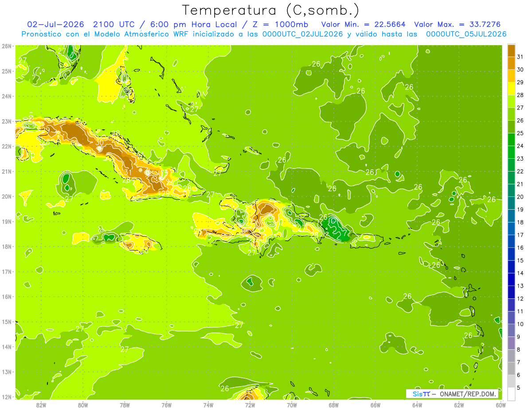Click the "ONAMET/REP.DOM." credit label

point(467,394)
